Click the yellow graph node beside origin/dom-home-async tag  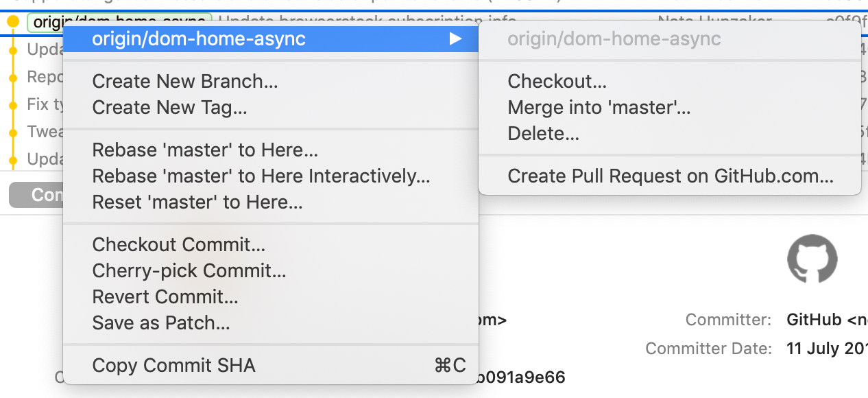(x=13, y=22)
